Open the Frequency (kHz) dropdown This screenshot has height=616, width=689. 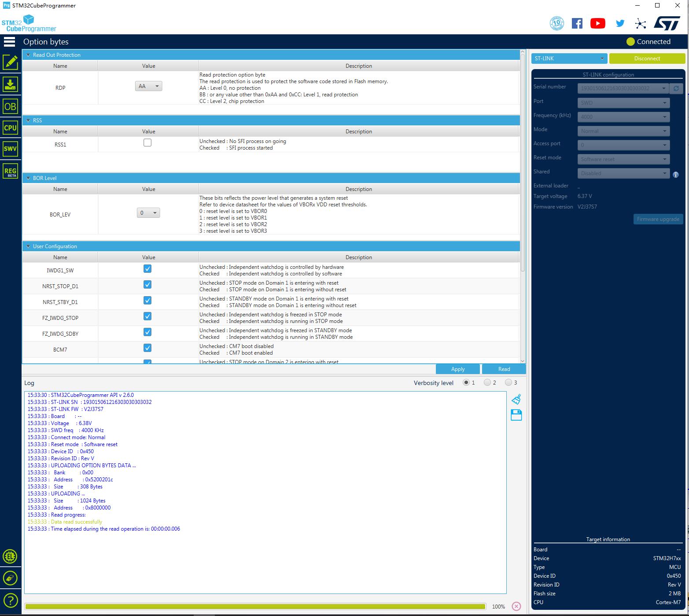click(623, 117)
